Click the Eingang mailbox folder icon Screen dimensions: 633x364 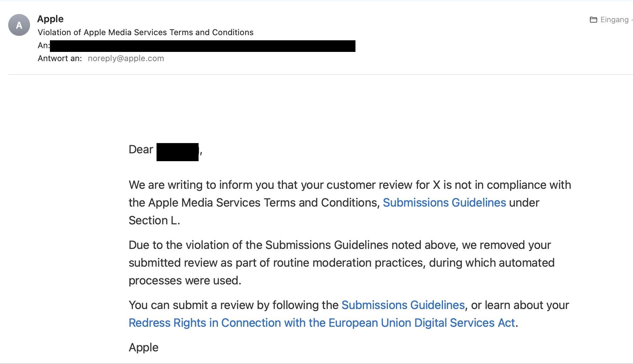[593, 20]
